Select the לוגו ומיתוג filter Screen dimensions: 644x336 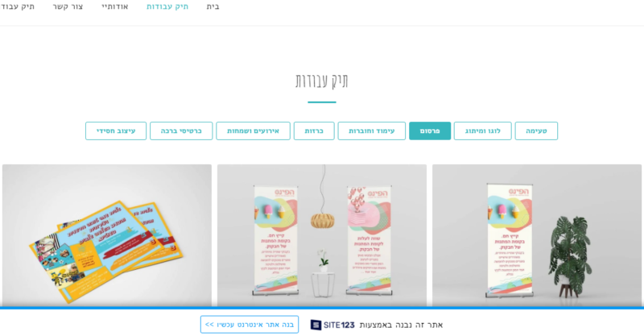482,131
